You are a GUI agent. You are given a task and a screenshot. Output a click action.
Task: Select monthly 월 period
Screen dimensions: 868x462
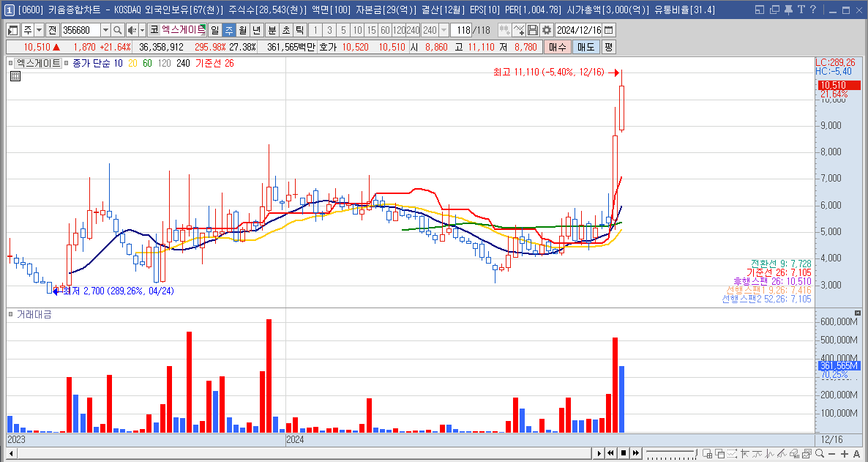point(242,30)
